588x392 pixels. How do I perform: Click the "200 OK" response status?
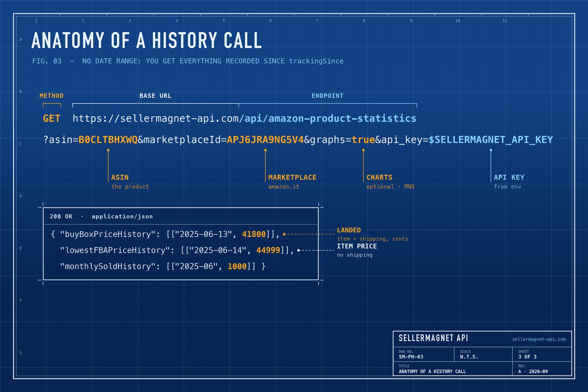pyautogui.click(x=61, y=217)
